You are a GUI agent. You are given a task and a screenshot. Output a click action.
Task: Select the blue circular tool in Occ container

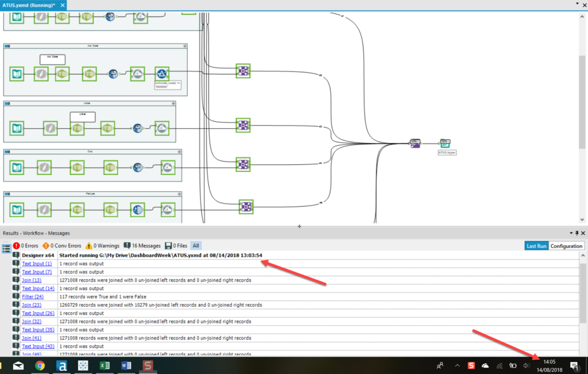(138, 168)
